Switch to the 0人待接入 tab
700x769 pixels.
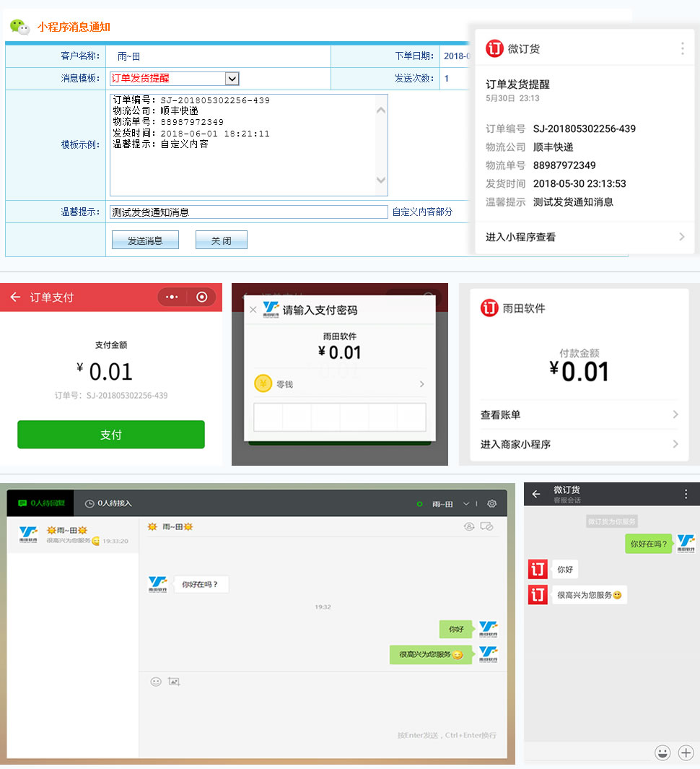coord(109,503)
